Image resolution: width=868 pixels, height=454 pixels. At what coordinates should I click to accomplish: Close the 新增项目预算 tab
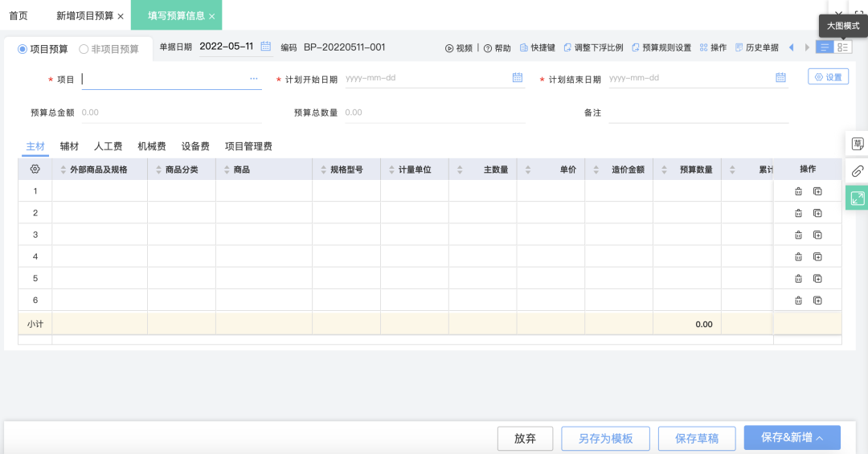coord(121,16)
